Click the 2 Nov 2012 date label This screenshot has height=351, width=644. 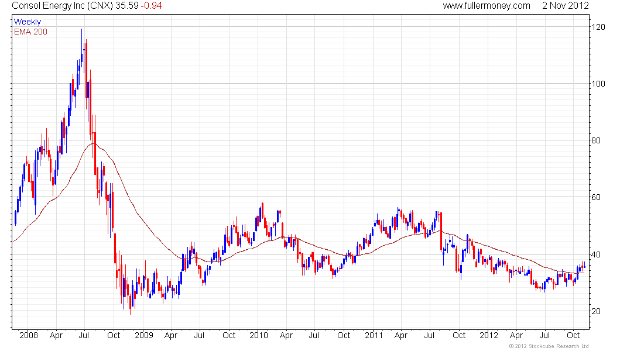tap(566, 6)
